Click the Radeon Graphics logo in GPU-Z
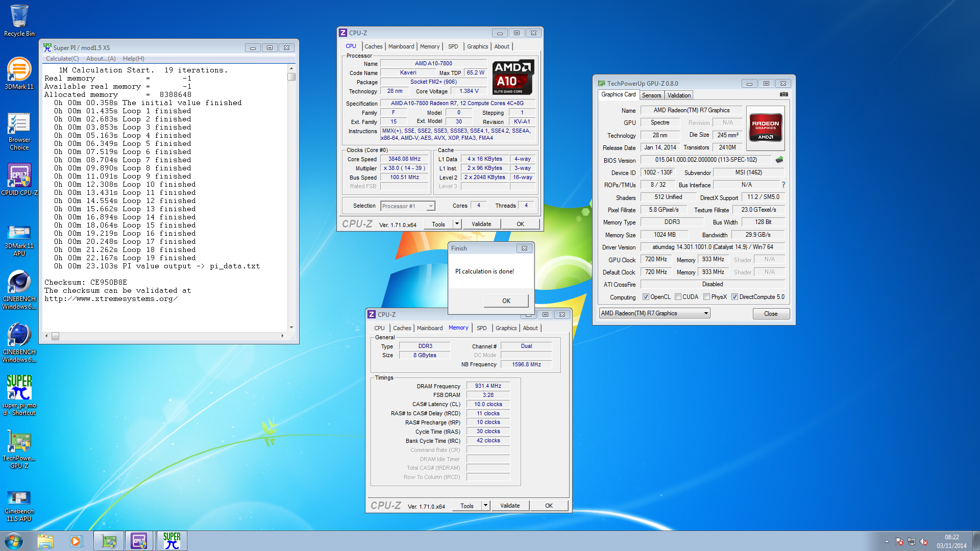 (765, 128)
